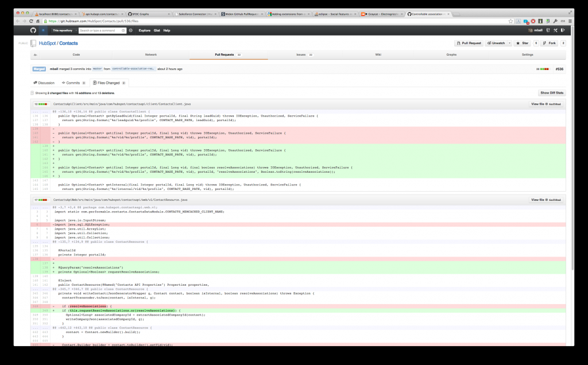Click the repository book icon
588x365 pixels.
pyautogui.click(x=33, y=44)
